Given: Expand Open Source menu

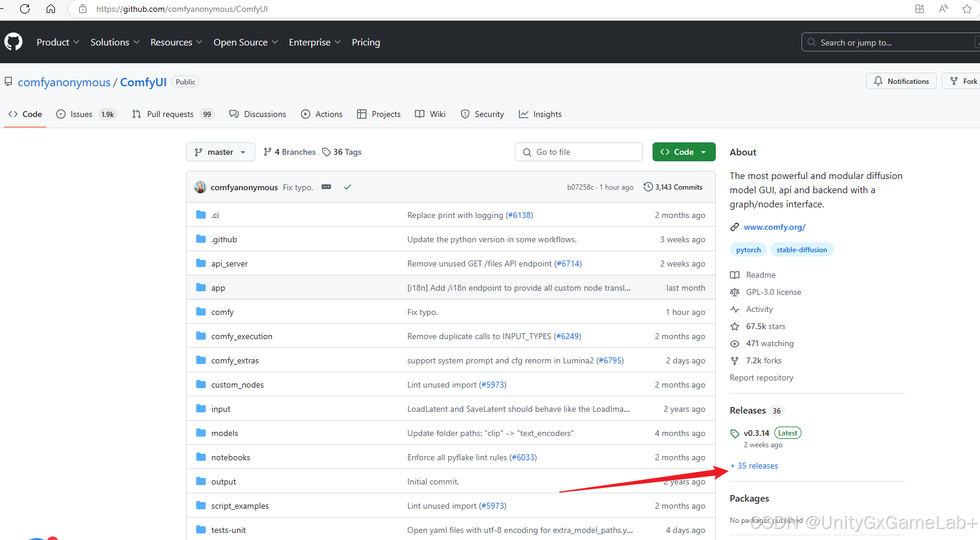Looking at the screenshot, I should tap(245, 42).
